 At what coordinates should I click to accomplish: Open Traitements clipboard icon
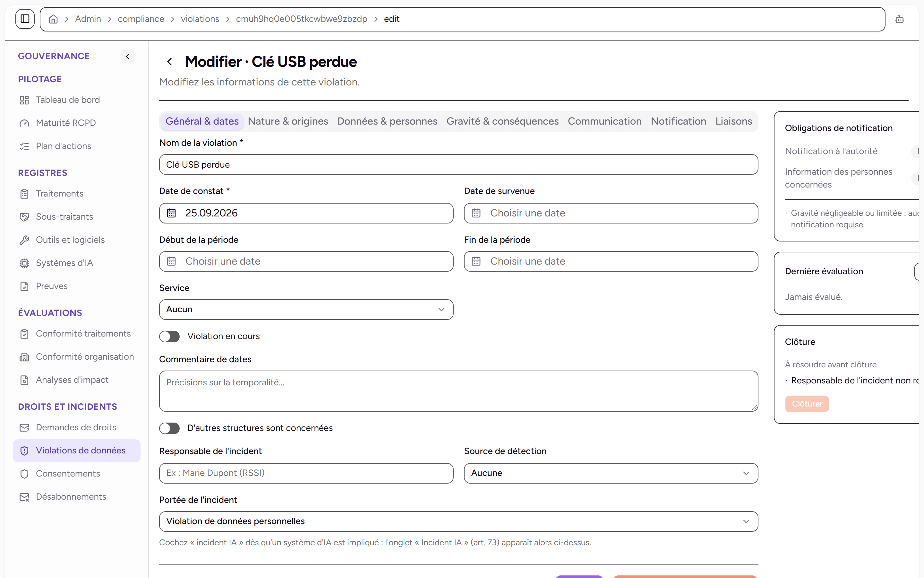click(x=24, y=194)
